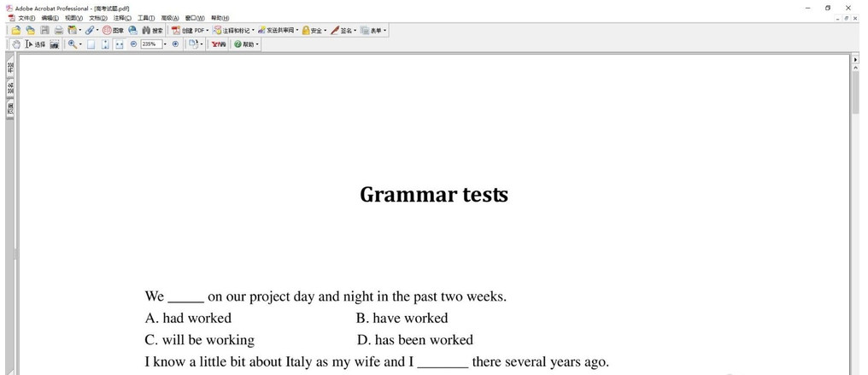The height and width of the screenshot is (375, 868).
Task: Open the 文档 Document menu
Action: tap(98, 18)
